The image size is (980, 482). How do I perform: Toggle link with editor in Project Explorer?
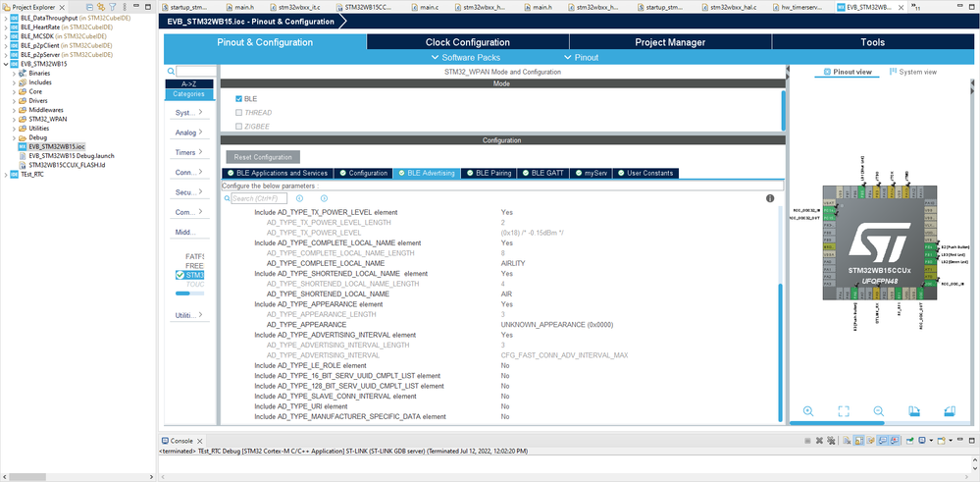tap(101, 7)
